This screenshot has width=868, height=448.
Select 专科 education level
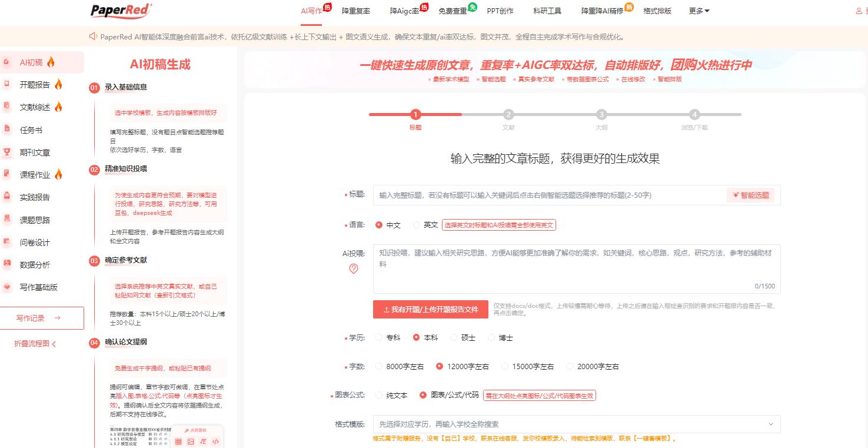[379, 337]
